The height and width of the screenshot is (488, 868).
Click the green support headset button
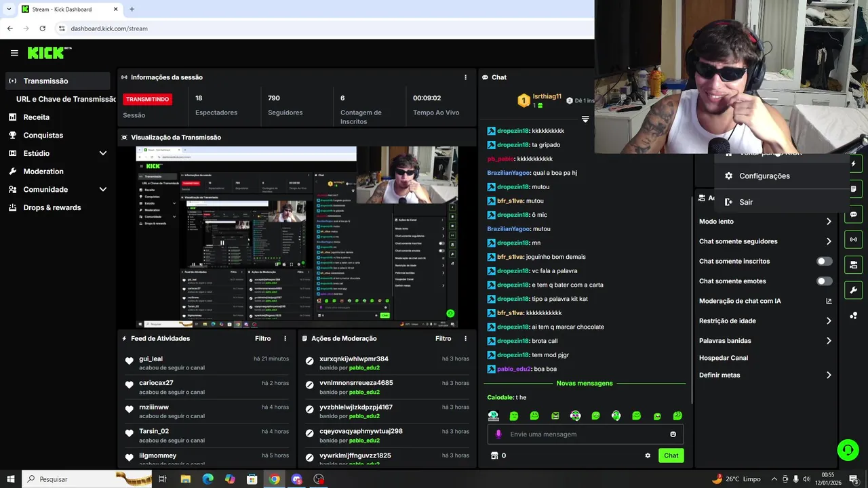[x=848, y=449]
